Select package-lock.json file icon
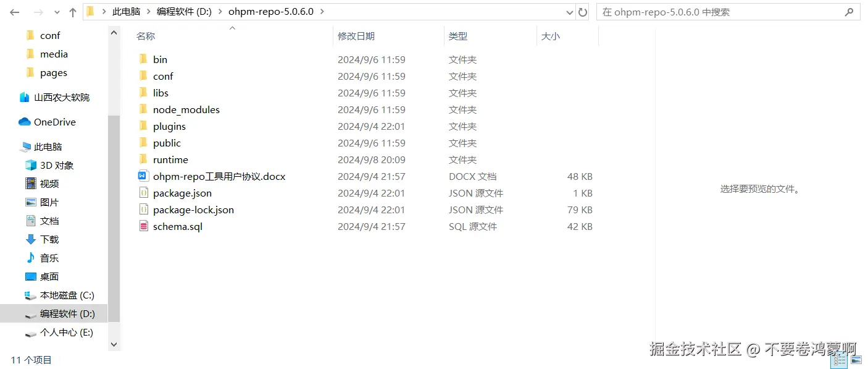 pyautogui.click(x=143, y=209)
